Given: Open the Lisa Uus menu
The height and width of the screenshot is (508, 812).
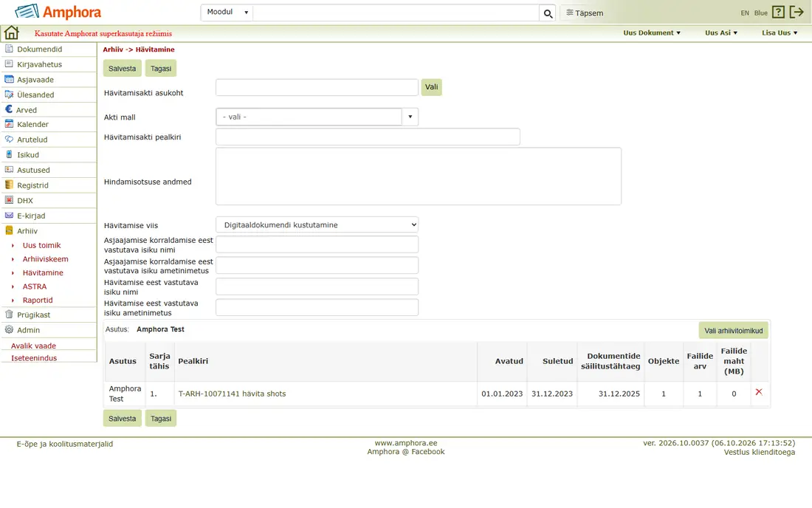Looking at the screenshot, I should coord(780,32).
